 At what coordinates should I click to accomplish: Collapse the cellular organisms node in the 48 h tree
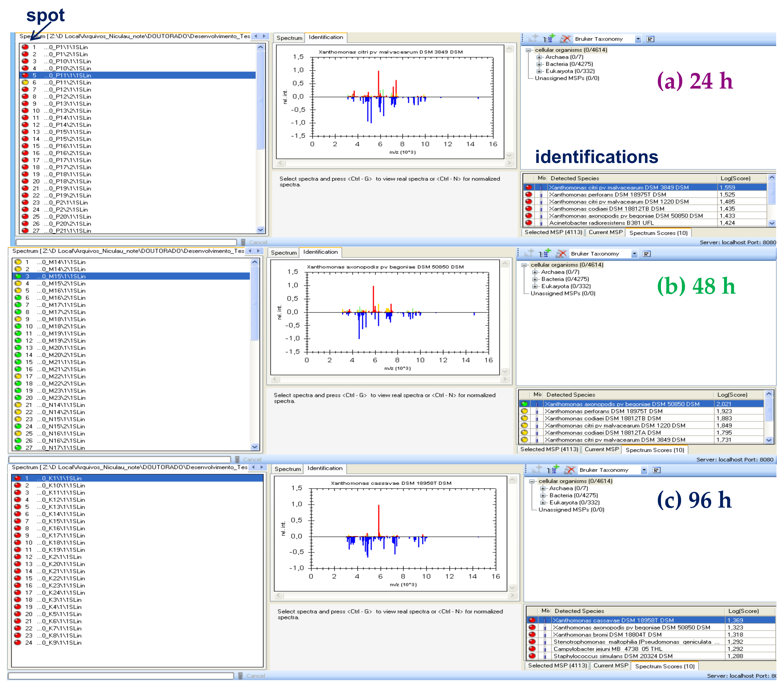[x=524, y=265]
